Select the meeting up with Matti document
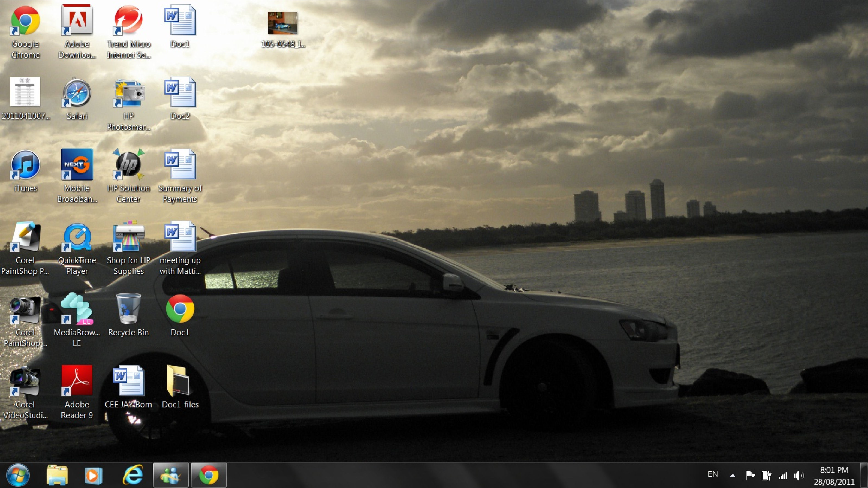The width and height of the screenshot is (868, 488). click(x=180, y=248)
